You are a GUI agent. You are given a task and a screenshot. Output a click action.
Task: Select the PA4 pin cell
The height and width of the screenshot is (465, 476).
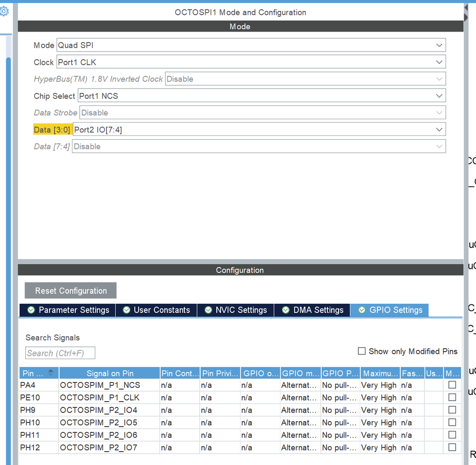pos(39,385)
